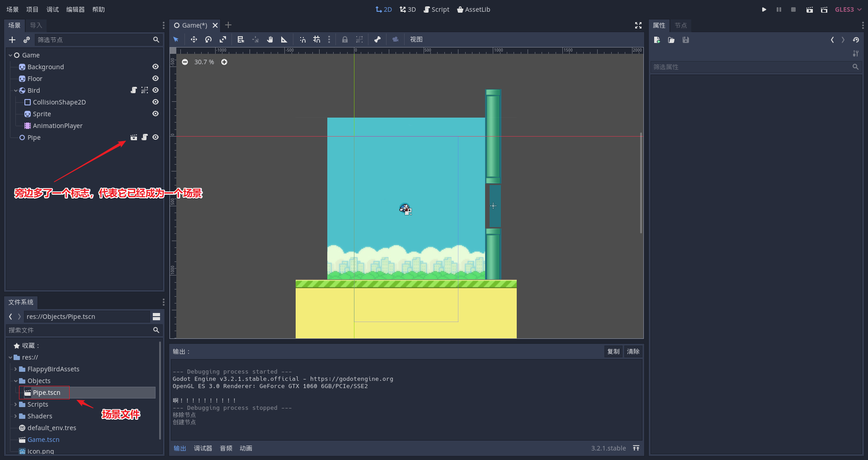Add a new node with plus icon
The height and width of the screenshot is (460, 868).
(12, 40)
